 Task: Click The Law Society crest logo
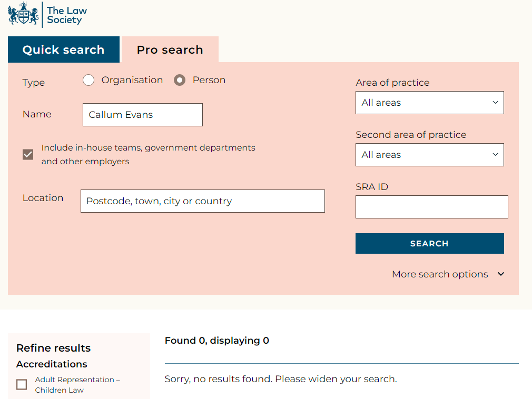pyautogui.click(x=23, y=14)
